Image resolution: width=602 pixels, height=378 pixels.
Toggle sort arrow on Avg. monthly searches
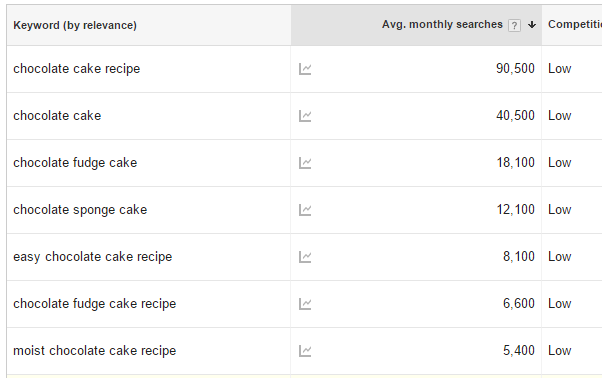532,25
